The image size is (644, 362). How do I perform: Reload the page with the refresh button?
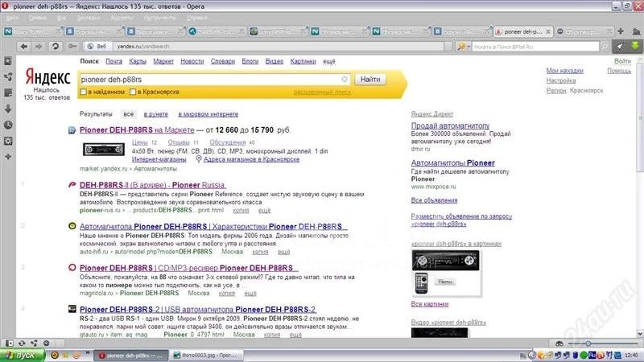tap(56, 47)
